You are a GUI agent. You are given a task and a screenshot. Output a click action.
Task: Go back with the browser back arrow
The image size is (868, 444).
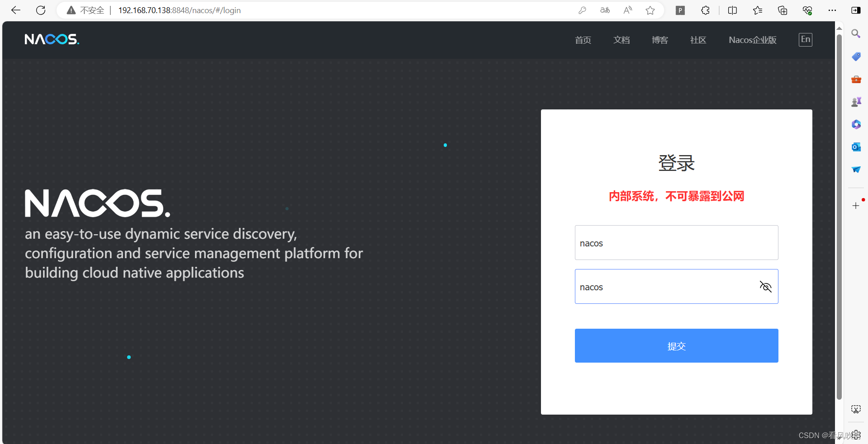point(16,10)
